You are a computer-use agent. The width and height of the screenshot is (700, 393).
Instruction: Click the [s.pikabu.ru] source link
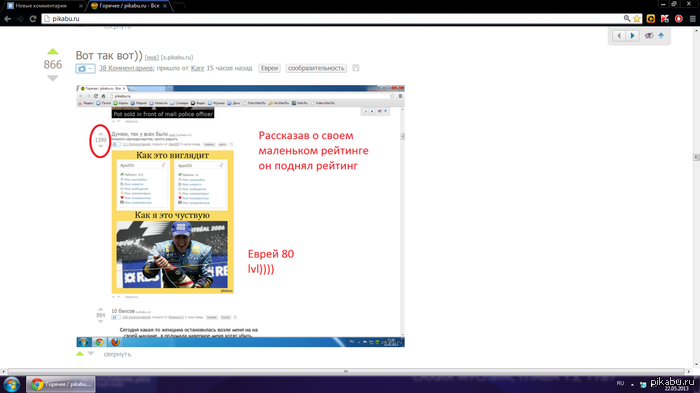pos(177,58)
